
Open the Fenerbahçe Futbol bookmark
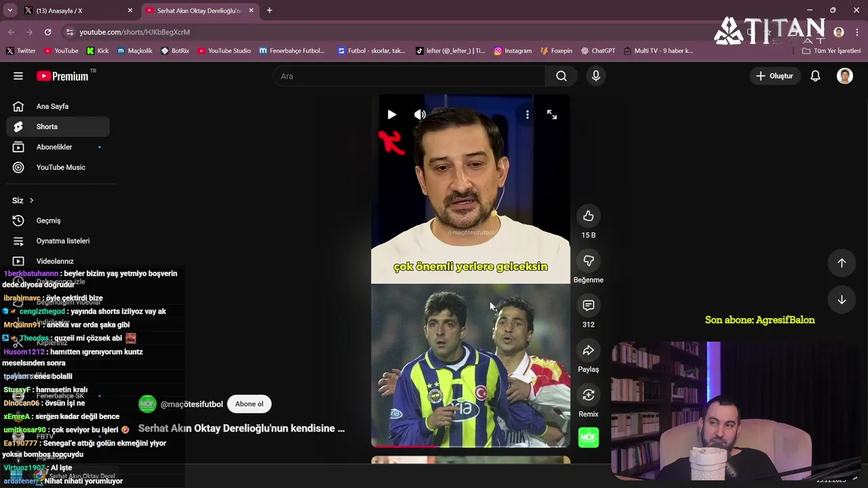292,51
